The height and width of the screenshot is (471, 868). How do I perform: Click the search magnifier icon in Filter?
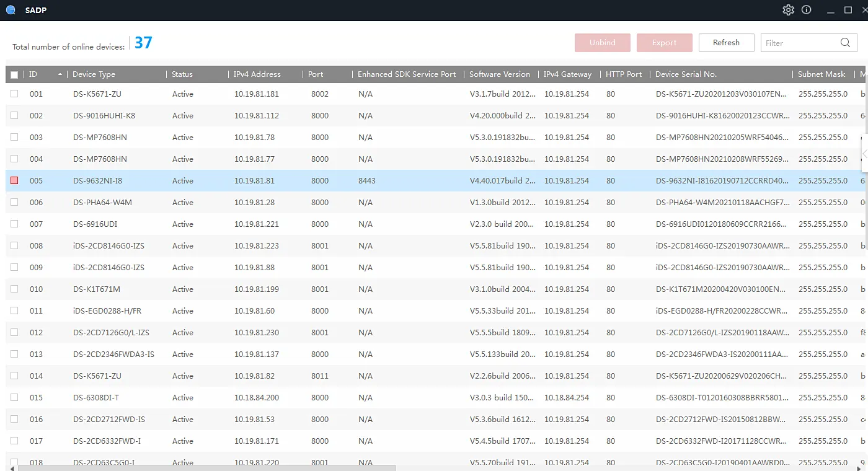(845, 43)
